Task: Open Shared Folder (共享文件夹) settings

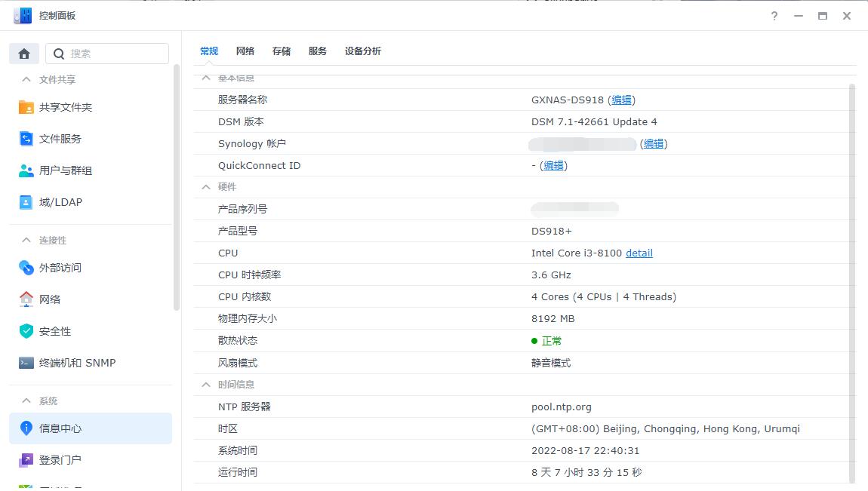Action: (x=65, y=107)
